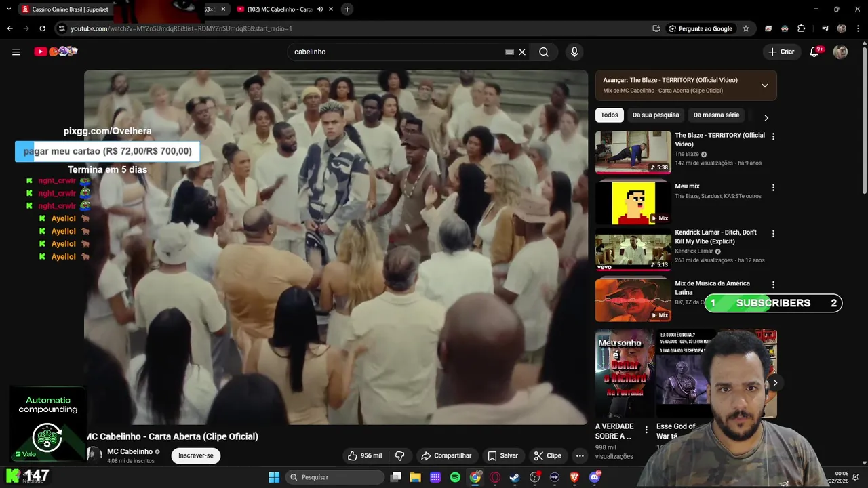868x488 pixels.
Task: Open the Chrome profile avatar in toolbar
Action: 842,28
